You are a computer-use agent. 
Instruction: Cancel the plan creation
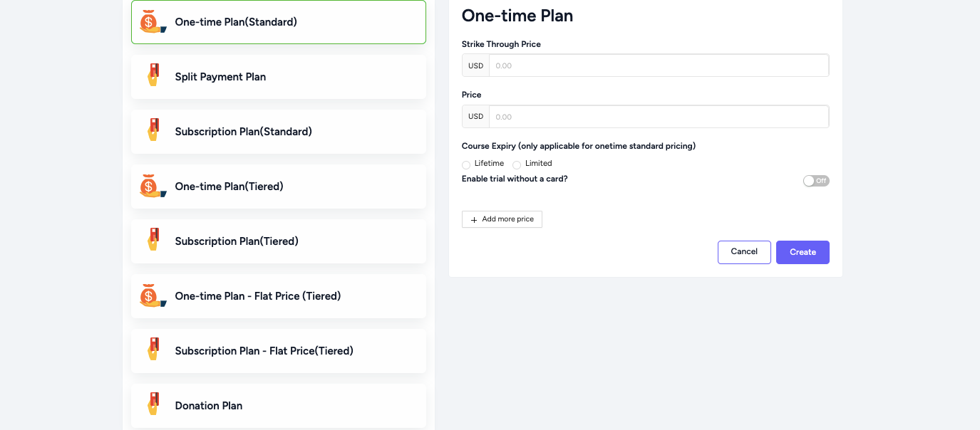click(x=744, y=252)
